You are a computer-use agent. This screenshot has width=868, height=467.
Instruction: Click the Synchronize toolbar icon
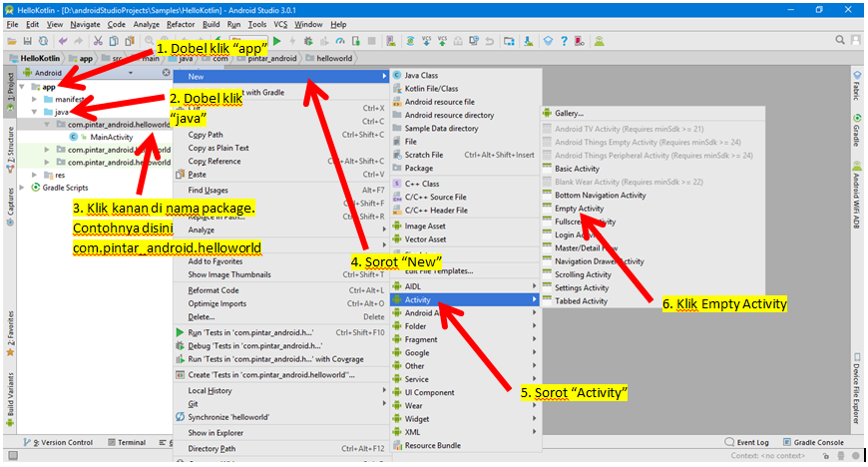tap(43, 41)
